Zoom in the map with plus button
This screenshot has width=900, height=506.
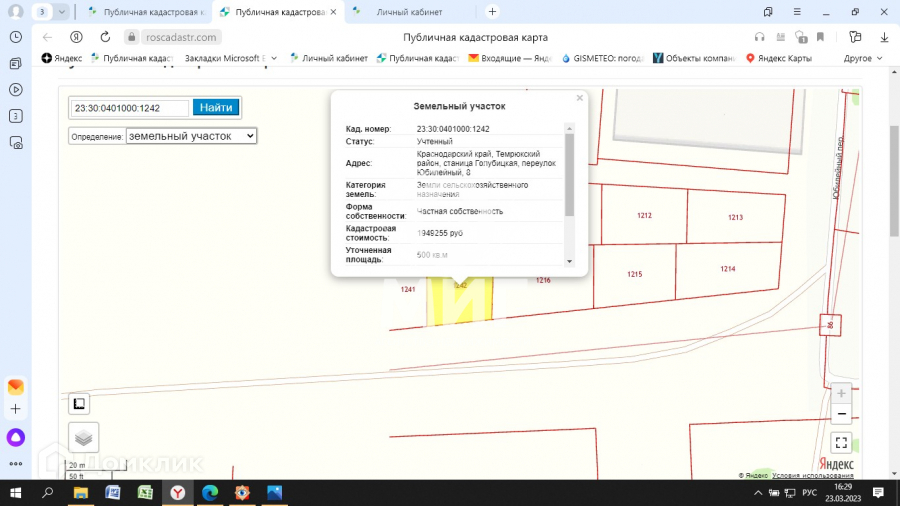tap(841, 394)
